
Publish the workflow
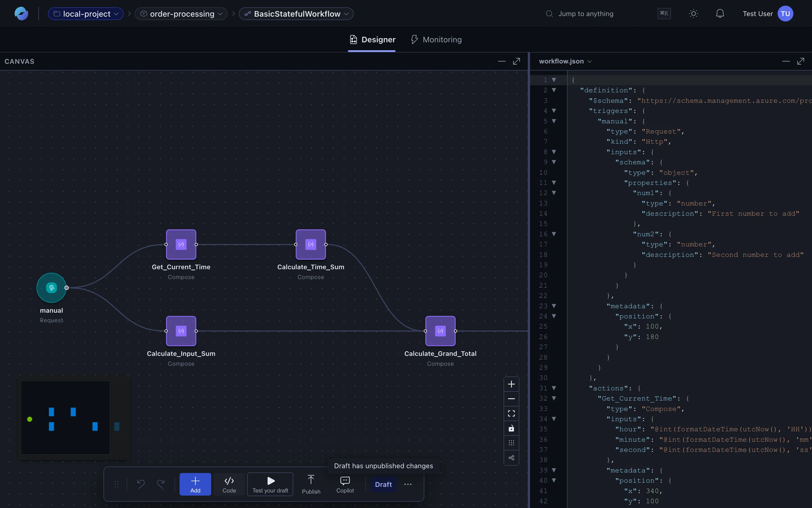tap(311, 484)
